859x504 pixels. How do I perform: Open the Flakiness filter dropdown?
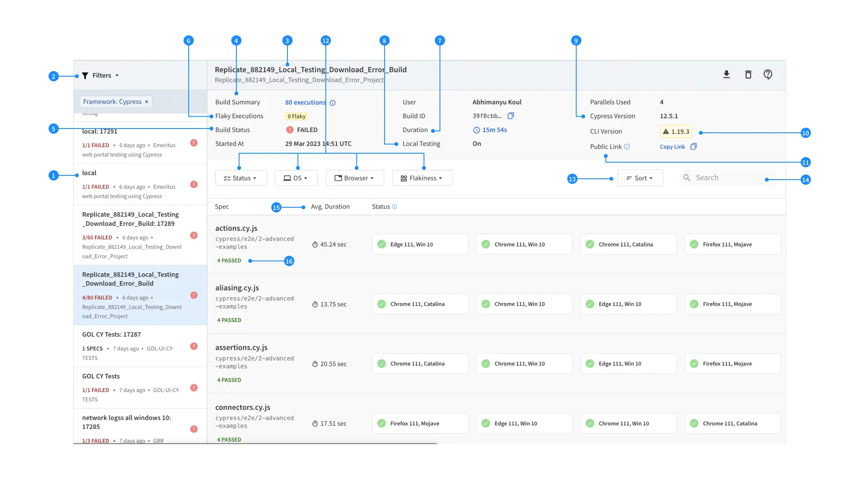[x=422, y=178]
